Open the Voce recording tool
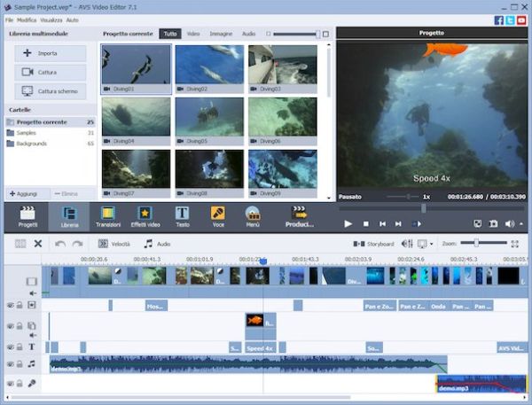 218,217
